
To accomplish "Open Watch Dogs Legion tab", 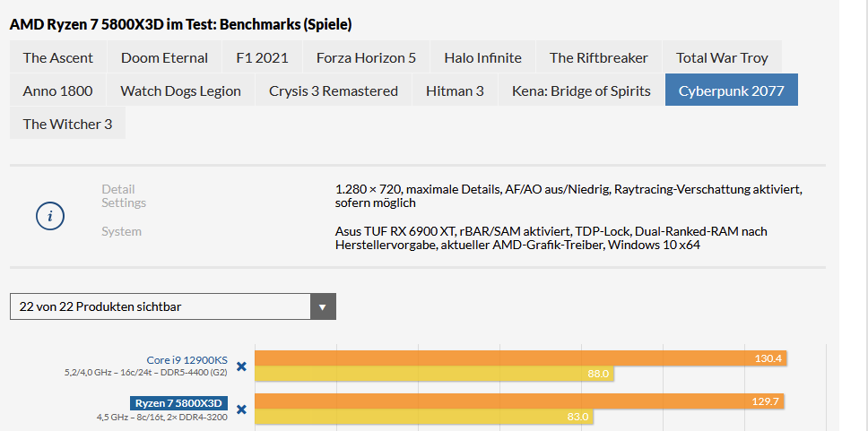I will (x=180, y=91).
